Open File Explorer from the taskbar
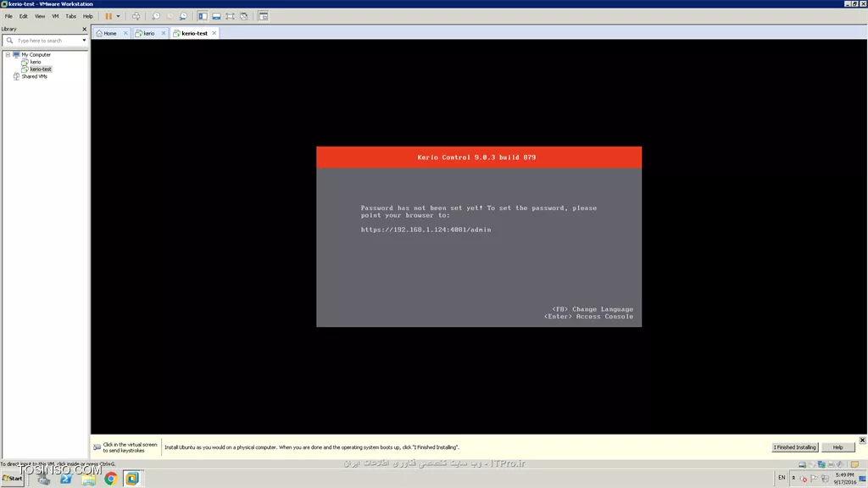 [88, 479]
